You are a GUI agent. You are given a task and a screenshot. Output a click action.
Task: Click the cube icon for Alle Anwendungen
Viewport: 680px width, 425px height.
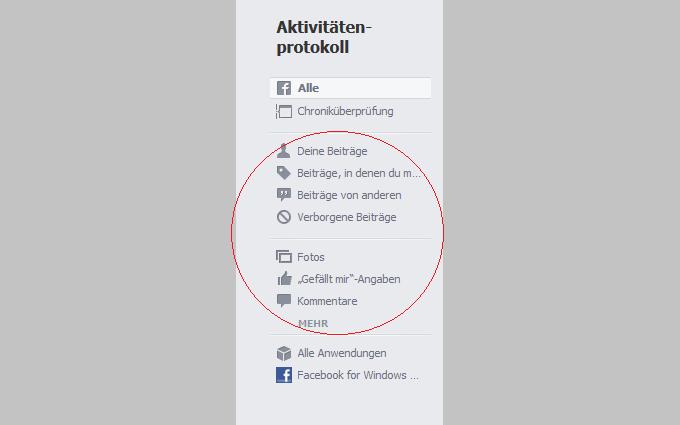[284, 353]
